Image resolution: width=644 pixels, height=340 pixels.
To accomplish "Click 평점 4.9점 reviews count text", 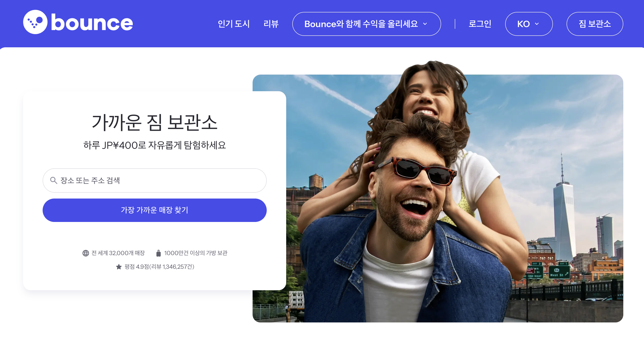I will coord(159,267).
